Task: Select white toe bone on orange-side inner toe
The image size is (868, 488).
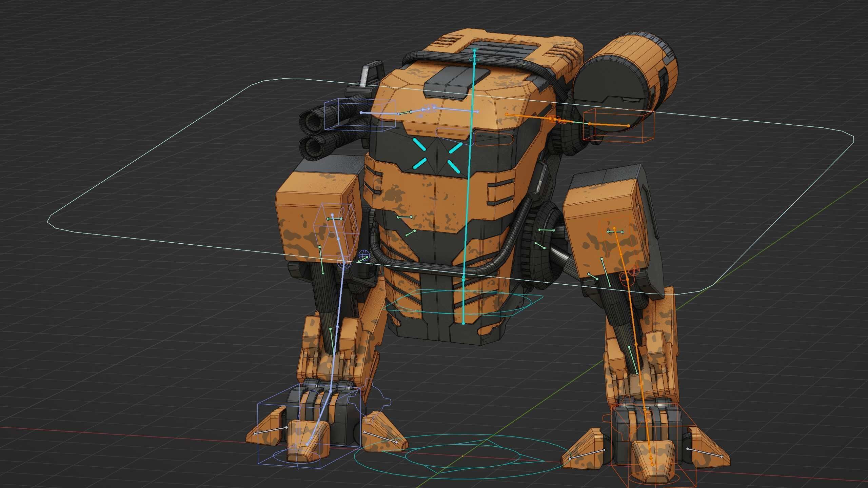Action: click(x=587, y=454)
